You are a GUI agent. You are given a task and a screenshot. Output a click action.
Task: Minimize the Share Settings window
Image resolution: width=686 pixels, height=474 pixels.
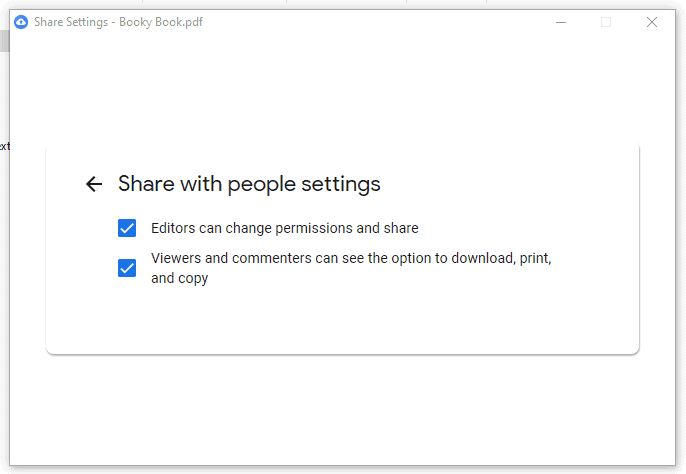(561, 22)
